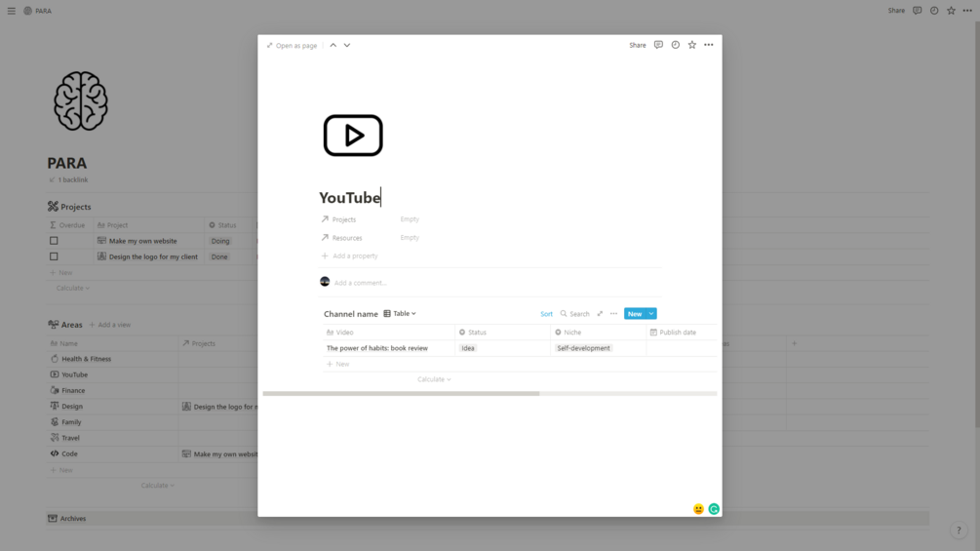Open the Code area row
The width and height of the screenshot is (980, 551).
pyautogui.click(x=69, y=453)
